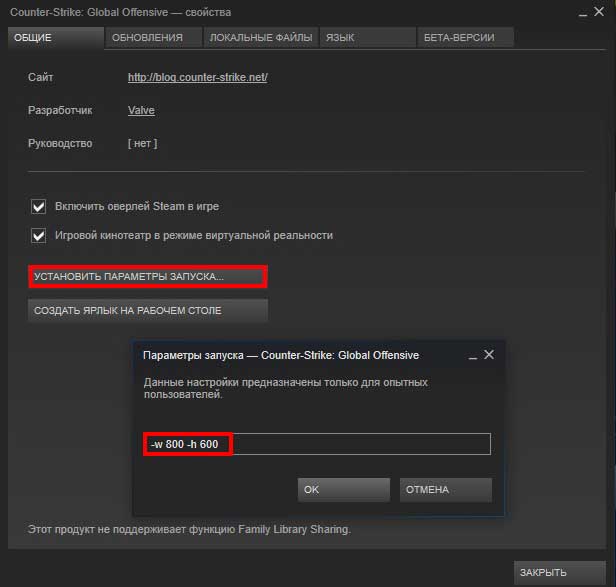
Task: Focus the launch options input field
Action: [x=317, y=444]
